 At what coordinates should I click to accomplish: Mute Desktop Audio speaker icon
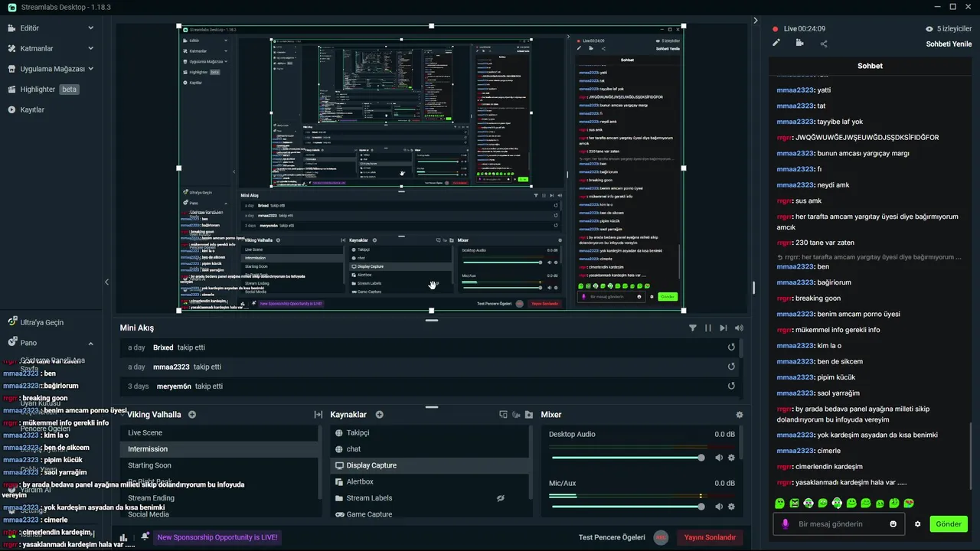(x=719, y=458)
